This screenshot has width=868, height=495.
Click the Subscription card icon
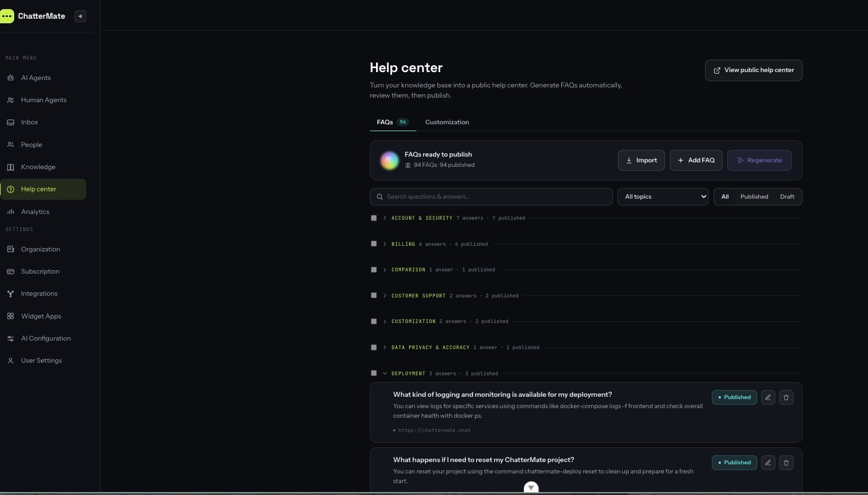pyautogui.click(x=10, y=271)
